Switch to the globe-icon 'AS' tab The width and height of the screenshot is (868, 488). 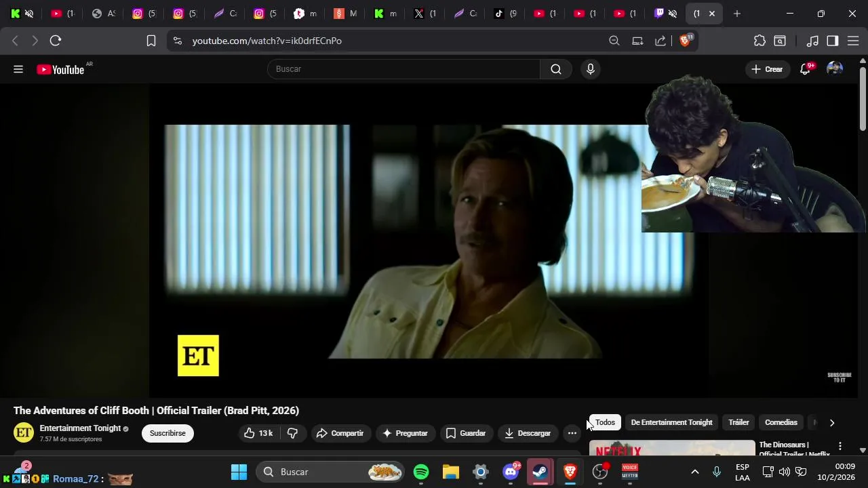click(x=104, y=14)
